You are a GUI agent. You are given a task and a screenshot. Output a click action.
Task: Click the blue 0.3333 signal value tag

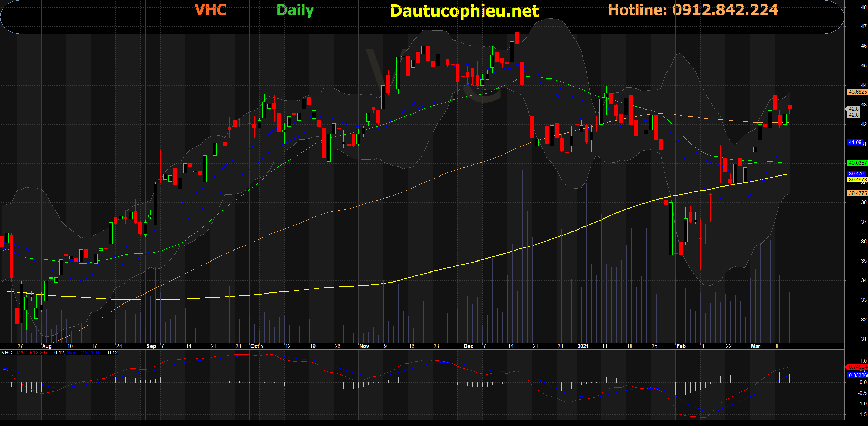857,375
